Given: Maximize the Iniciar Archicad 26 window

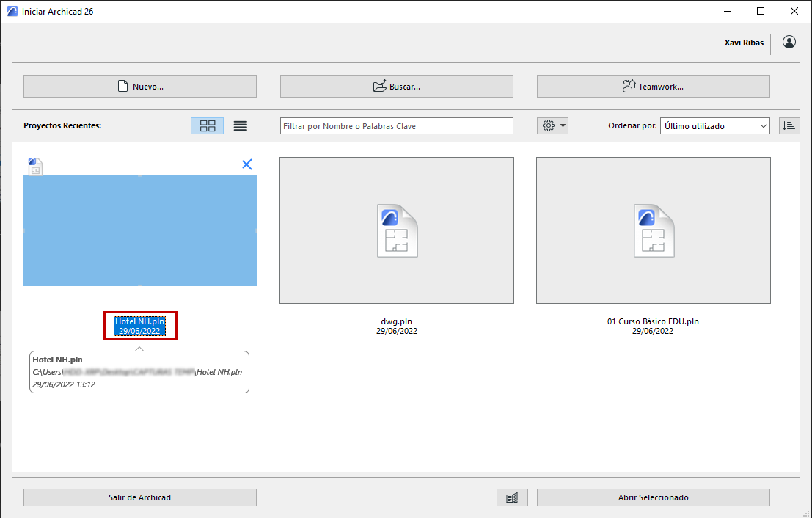Looking at the screenshot, I should (760, 12).
